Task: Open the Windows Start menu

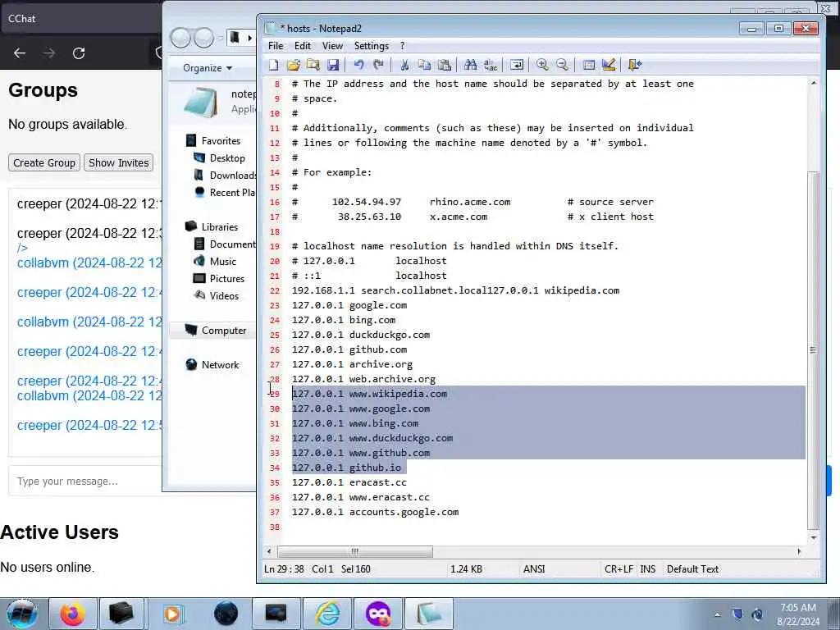Action: (x=22, y=614)
